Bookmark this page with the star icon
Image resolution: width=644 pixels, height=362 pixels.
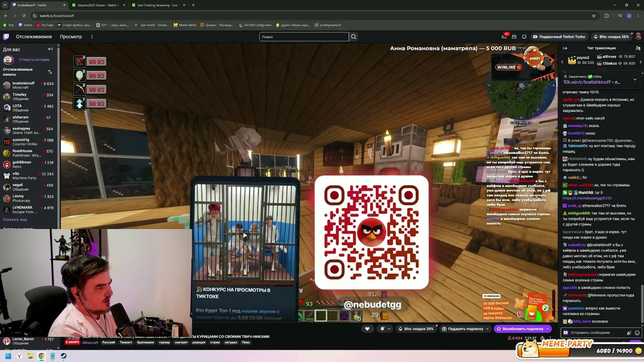[x=594, y=16]
